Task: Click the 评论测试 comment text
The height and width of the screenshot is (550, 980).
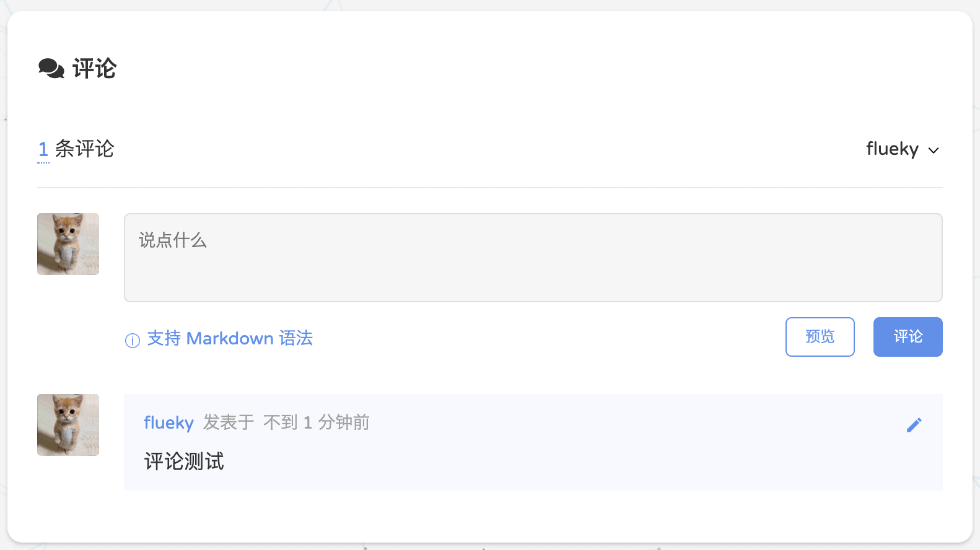Action: [184, 461]
